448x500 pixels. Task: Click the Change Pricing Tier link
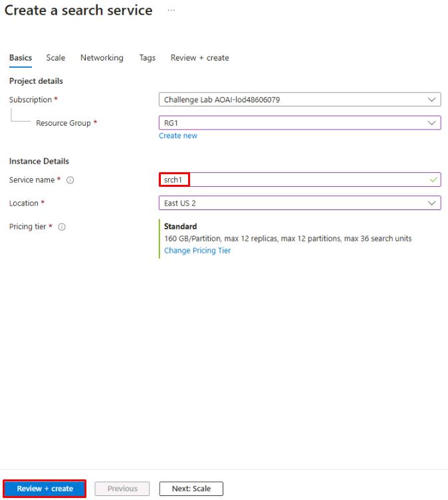click(197, 251)
